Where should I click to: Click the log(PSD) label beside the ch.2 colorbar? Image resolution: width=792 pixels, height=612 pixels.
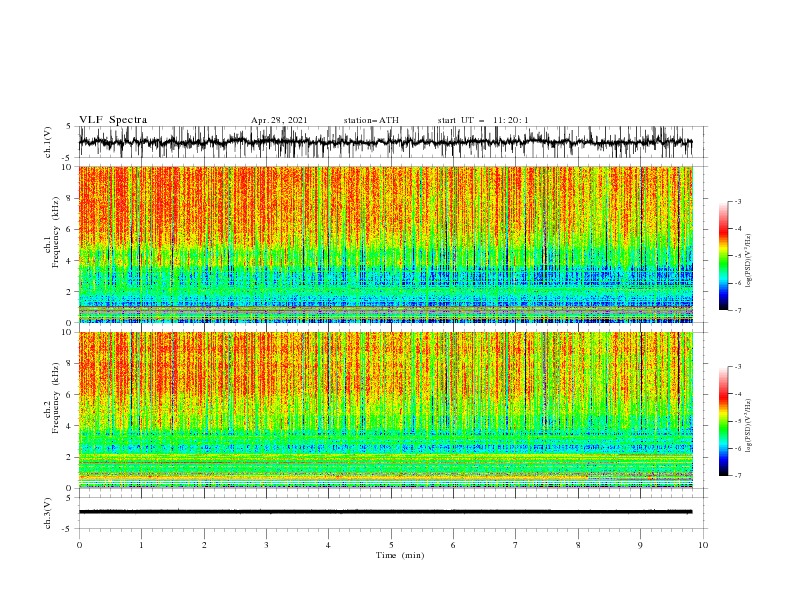[x=748, y=426]
